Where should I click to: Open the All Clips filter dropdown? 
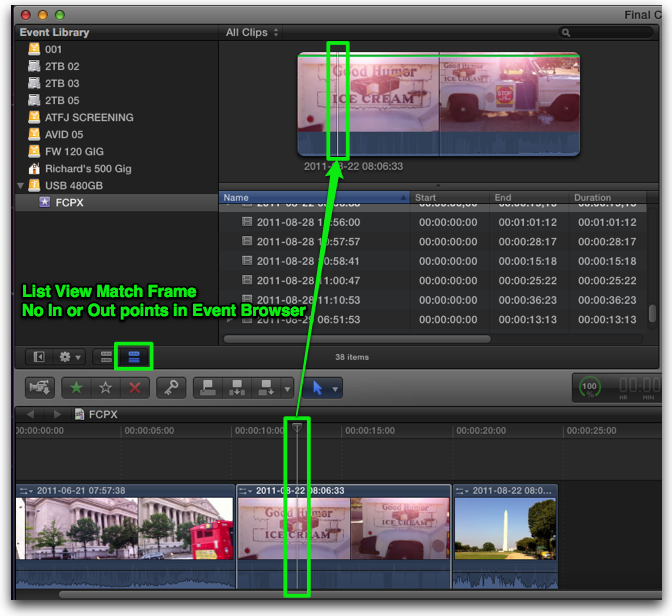(252, 32)
